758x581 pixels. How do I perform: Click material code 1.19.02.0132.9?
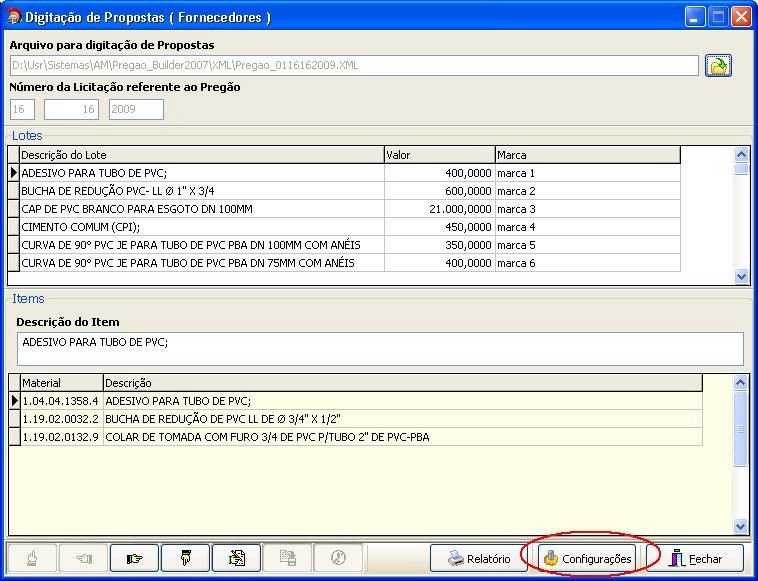tap(62, 437)
